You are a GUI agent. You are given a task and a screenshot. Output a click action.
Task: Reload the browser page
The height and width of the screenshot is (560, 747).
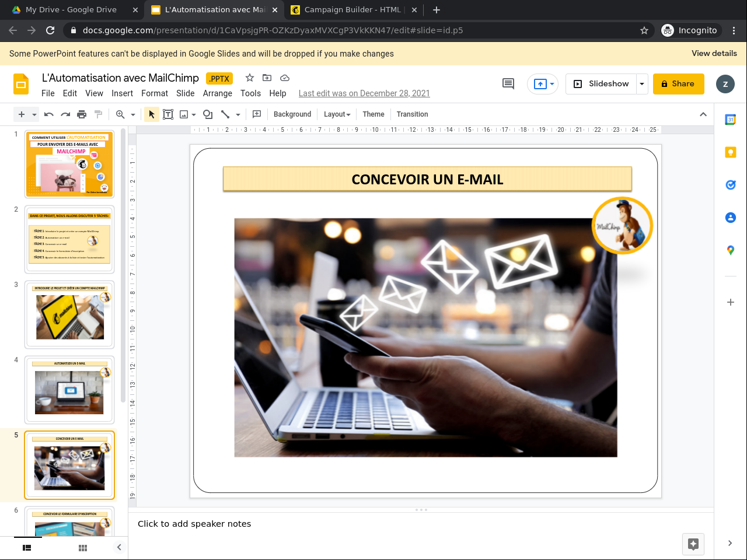tap(50, 30)
